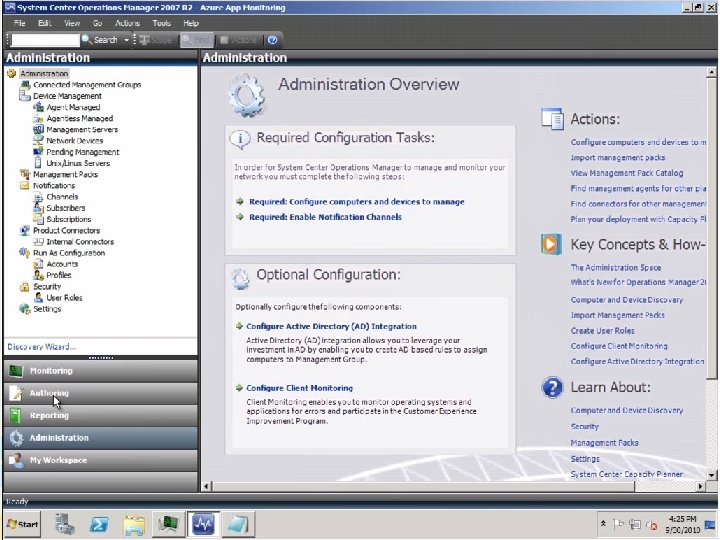
Task: Open Configure Active Directory (AD) Integration link
Action: pos(332,326)
